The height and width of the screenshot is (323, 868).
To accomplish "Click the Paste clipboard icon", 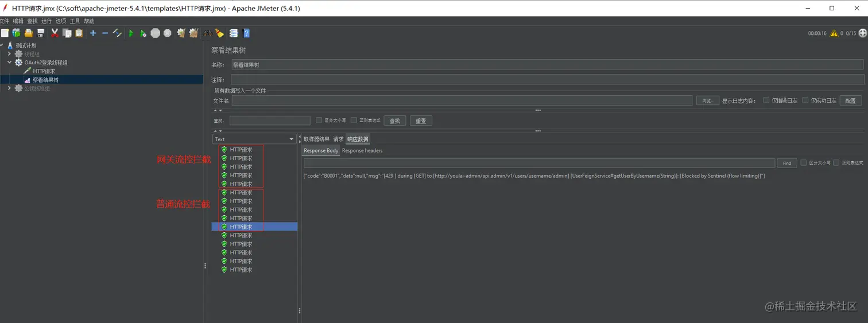I will pyautogui.click(x=79, y=33).
